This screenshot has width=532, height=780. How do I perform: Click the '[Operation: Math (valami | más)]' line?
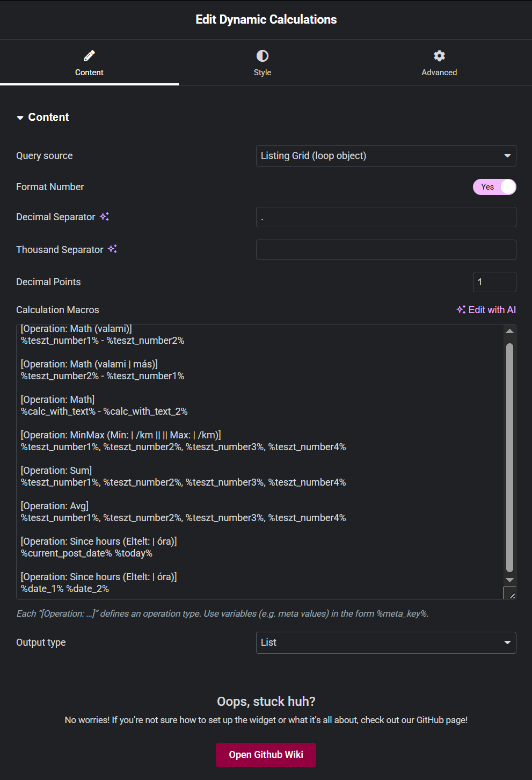click(x=89, y=364)
